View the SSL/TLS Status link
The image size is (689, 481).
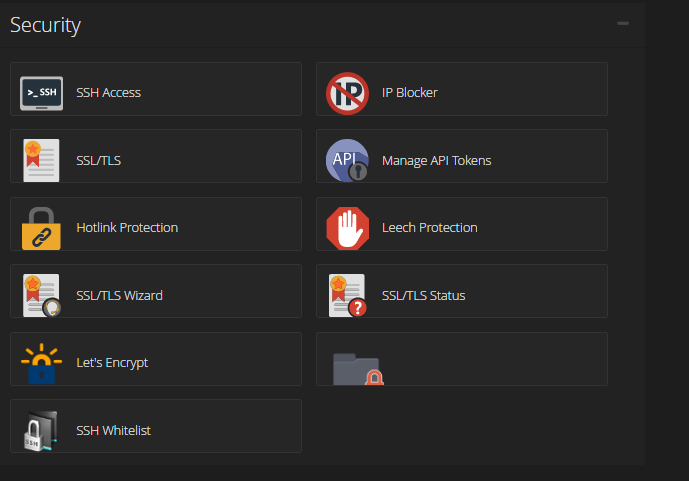(x=423, y=295)
